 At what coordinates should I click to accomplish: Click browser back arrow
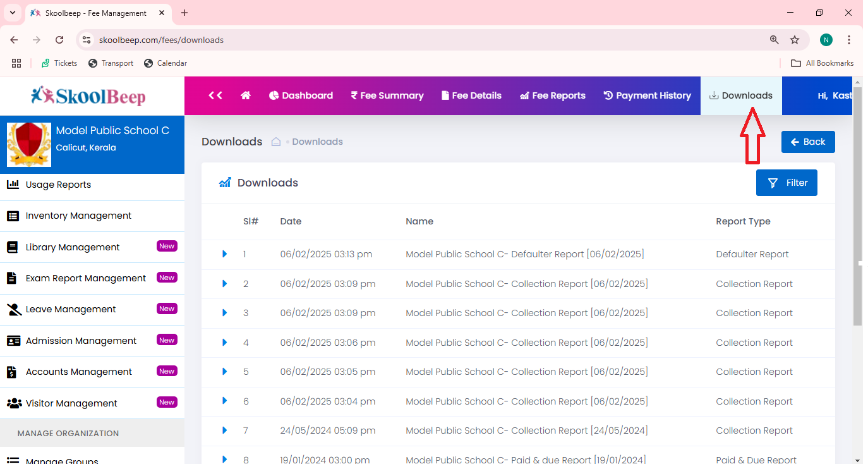click(x=14, y=40)
